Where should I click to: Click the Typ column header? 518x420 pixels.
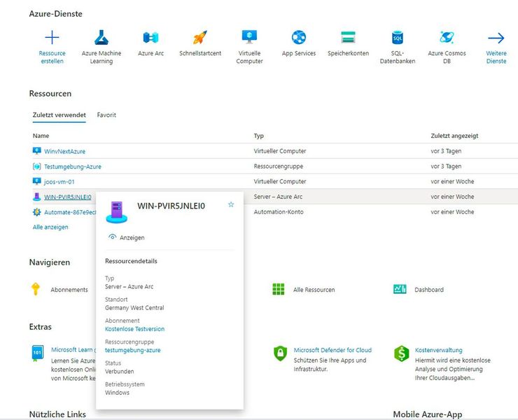259,136
